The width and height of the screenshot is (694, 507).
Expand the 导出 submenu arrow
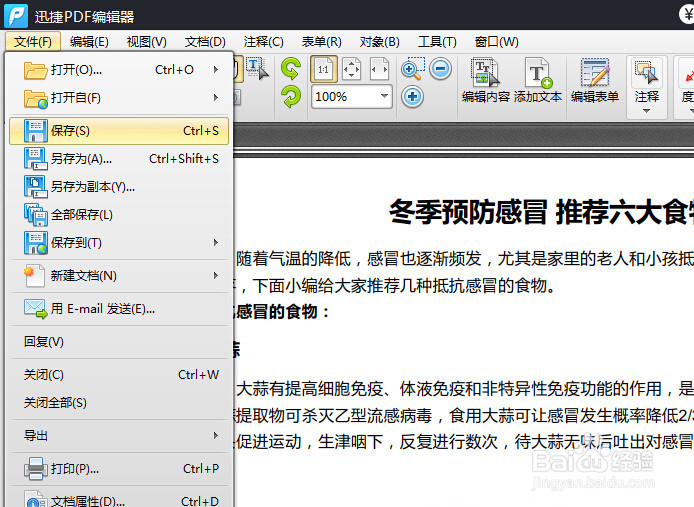(x=216, y=435)
